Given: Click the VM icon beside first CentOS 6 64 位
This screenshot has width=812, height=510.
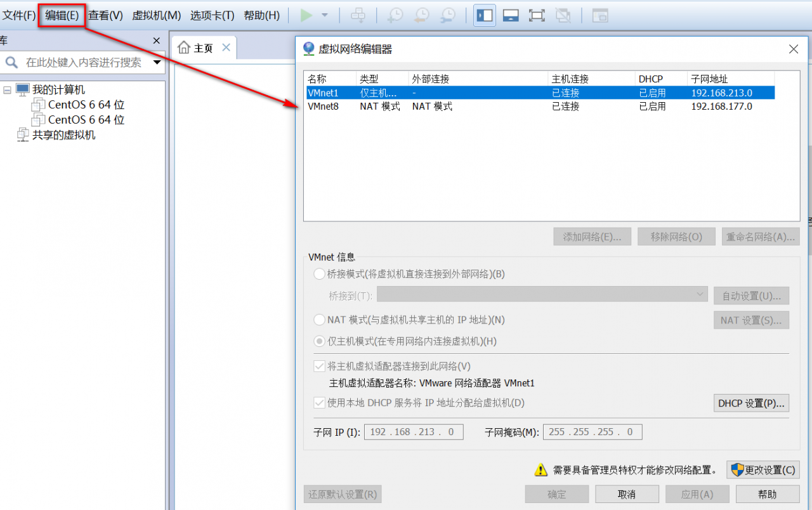Looking at the screenshot, I should (x=38, y=105).
